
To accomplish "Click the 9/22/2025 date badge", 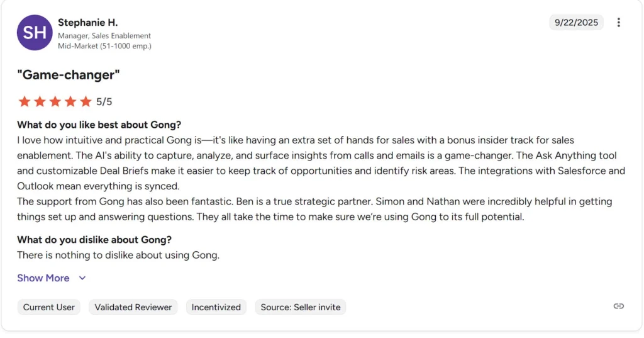I will [576, 23].
